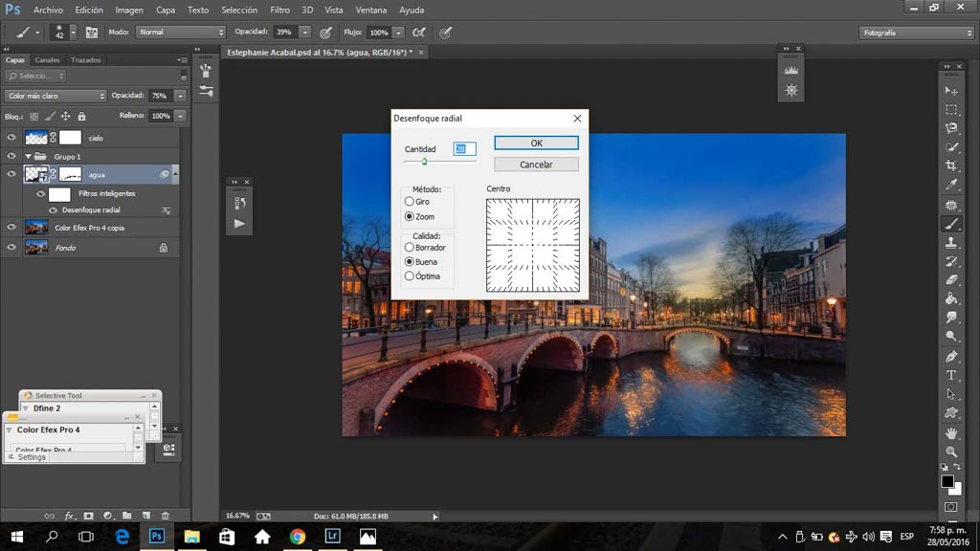Choose Óptima quality option

click(410, 276)
